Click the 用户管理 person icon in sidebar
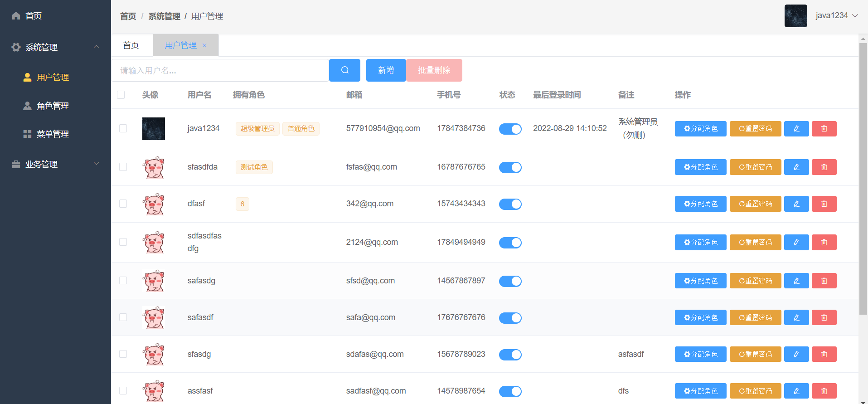Image resolution: width=868 pixels, height=404 pixels. click(27, 78)
